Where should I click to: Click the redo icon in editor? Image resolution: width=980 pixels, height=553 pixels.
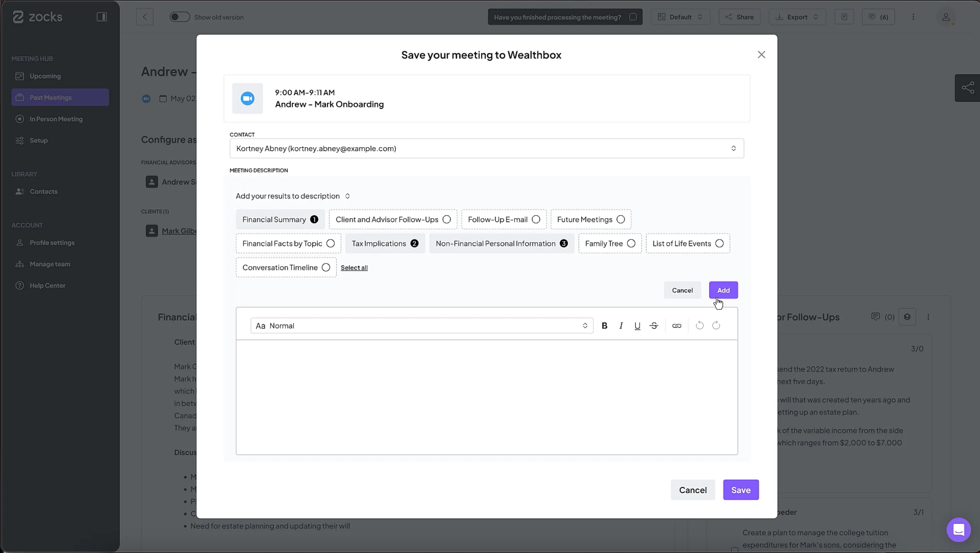716,326
